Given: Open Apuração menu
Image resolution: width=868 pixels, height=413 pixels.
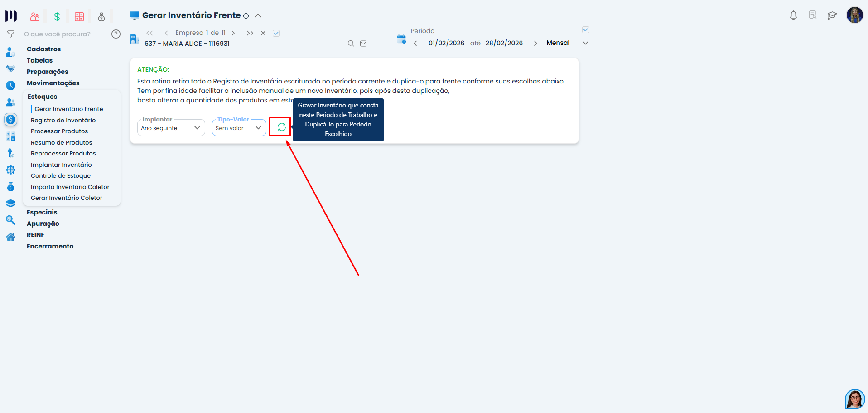Looking at the screenshot, I should click(x=43, y=224).
